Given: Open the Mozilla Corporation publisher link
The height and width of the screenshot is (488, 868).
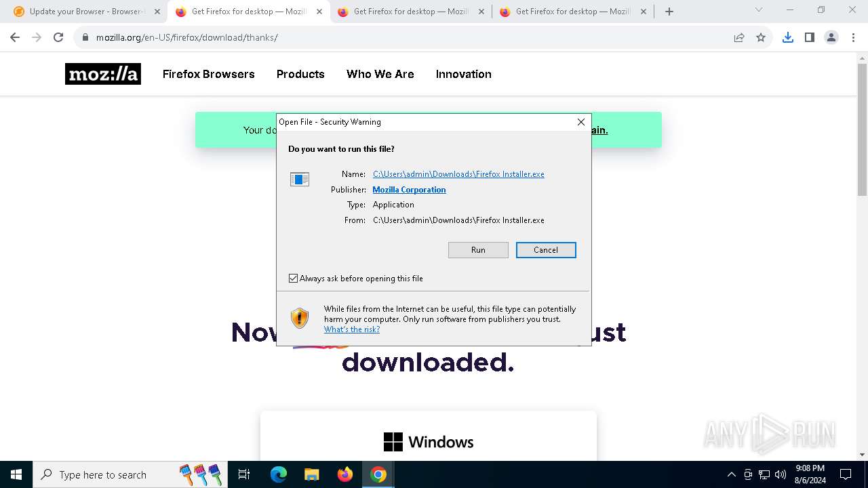Looking at the screenshot, I should point(409,190).
